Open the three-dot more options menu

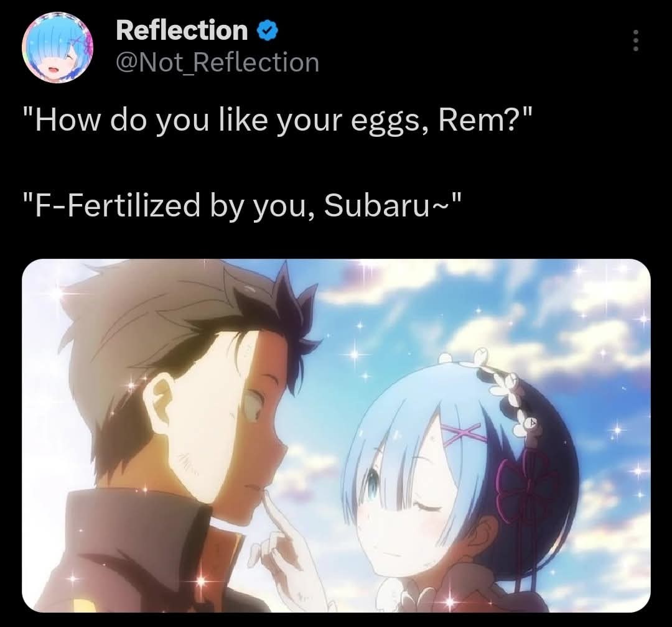(636, 40)
